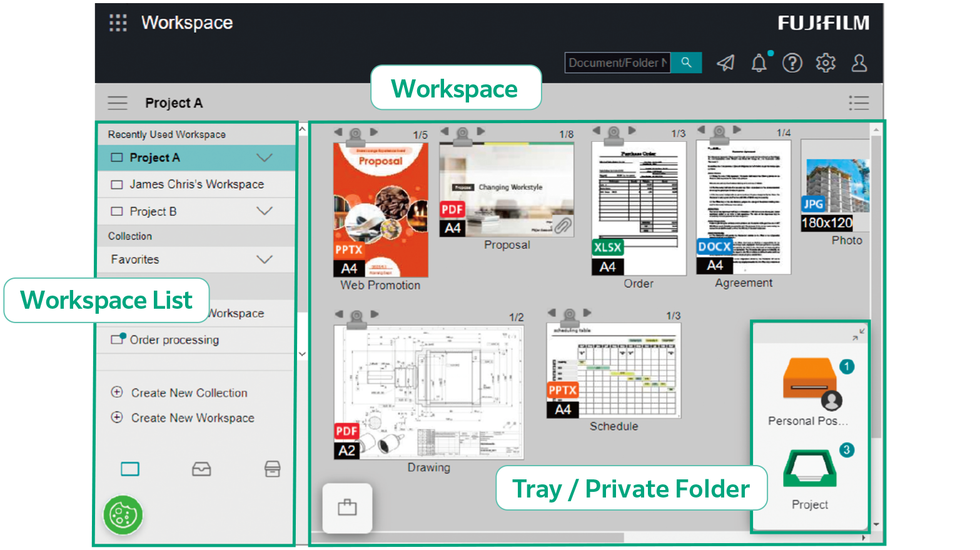980x550 pixels.
Task: Expand the Project B entry chevron
Action: (x=265, y=211)
